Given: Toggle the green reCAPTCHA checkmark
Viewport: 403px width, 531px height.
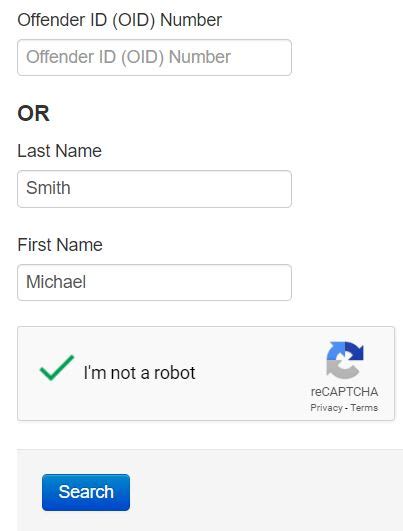Looking at the screenshot, I should pyautogui.click(x=57, y=368).
